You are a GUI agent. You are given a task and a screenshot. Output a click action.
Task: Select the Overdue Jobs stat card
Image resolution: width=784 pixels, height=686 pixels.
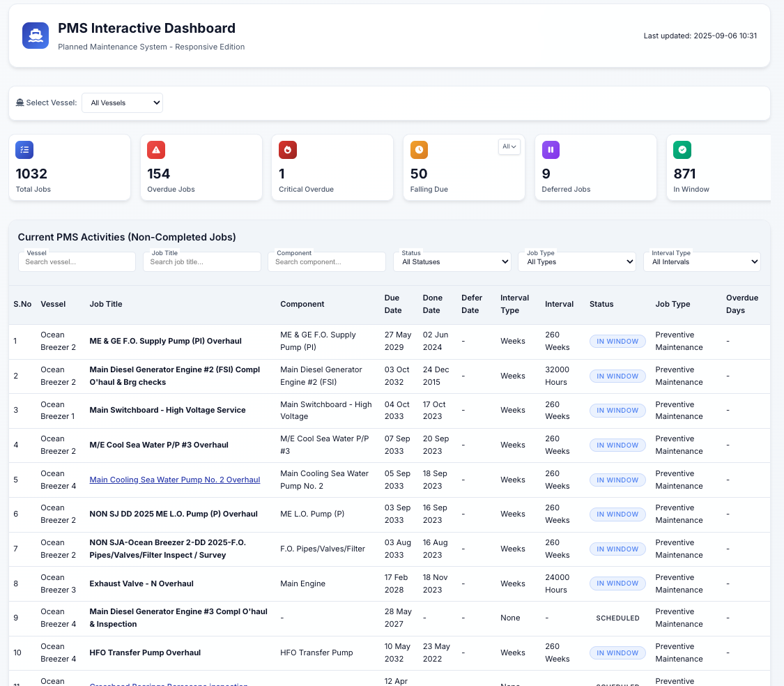[x=201, y=167]
